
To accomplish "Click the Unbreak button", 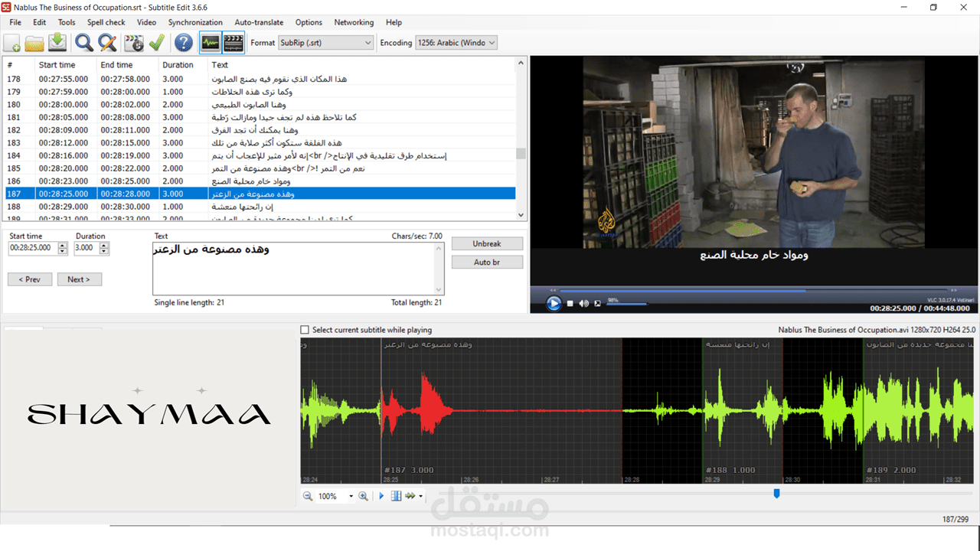I will [x=487, y=243].
